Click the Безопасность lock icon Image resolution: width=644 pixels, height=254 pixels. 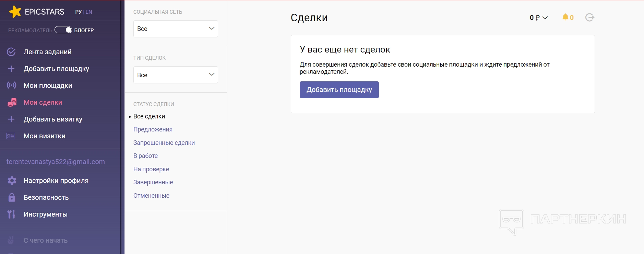coord(12,197)
